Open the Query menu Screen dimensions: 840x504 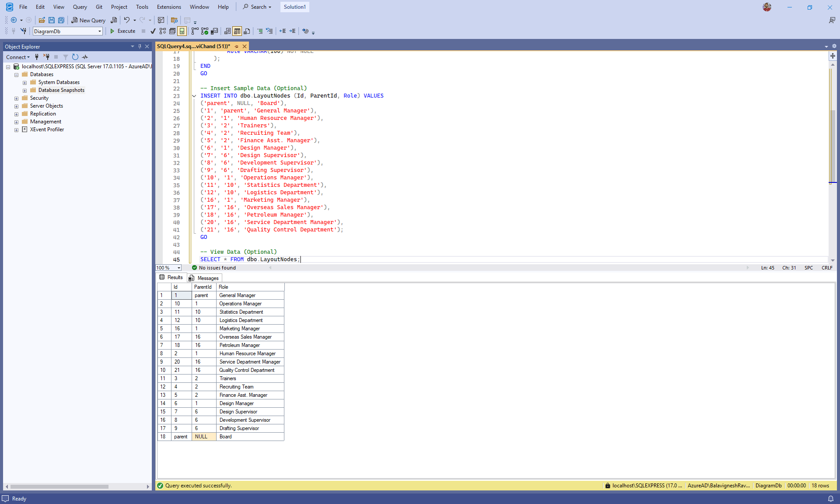tap(80, 7)
